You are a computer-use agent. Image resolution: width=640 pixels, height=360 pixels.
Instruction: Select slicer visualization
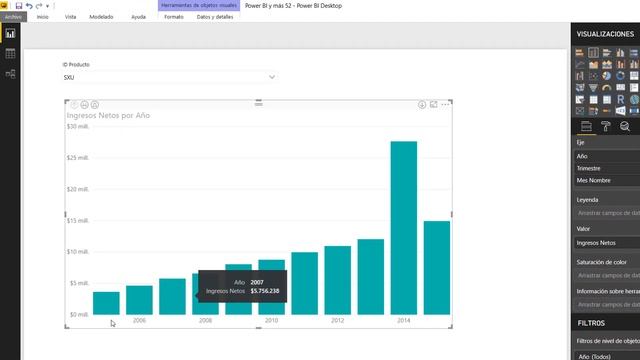580,100
